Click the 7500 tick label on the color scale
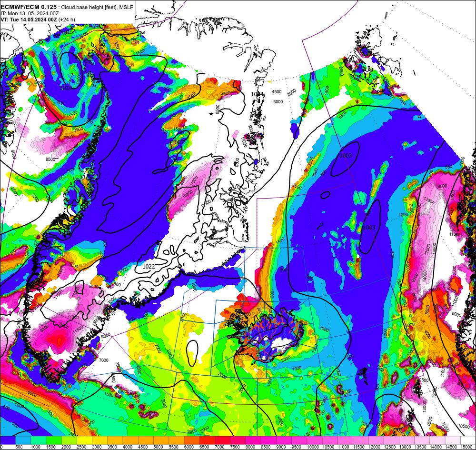The image size is (476, 450). coord(235,447)
